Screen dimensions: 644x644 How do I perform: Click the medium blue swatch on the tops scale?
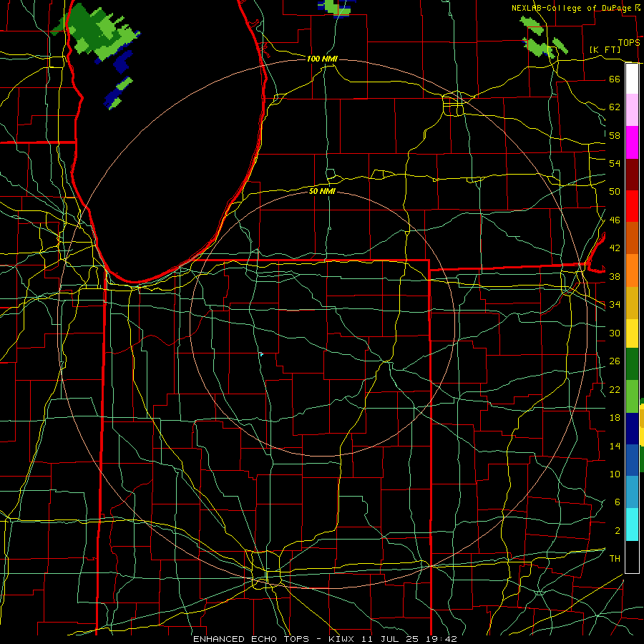[x=632, y=460]
